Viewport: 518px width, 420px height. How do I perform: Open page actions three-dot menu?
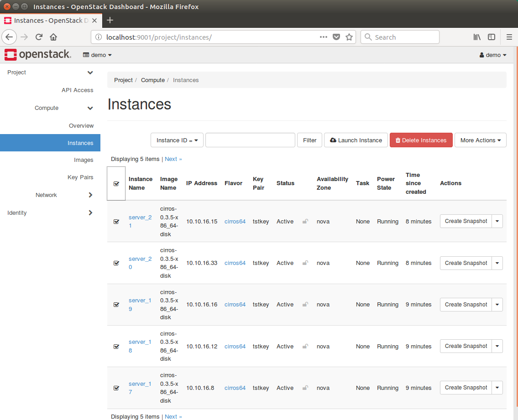(324, 37)
